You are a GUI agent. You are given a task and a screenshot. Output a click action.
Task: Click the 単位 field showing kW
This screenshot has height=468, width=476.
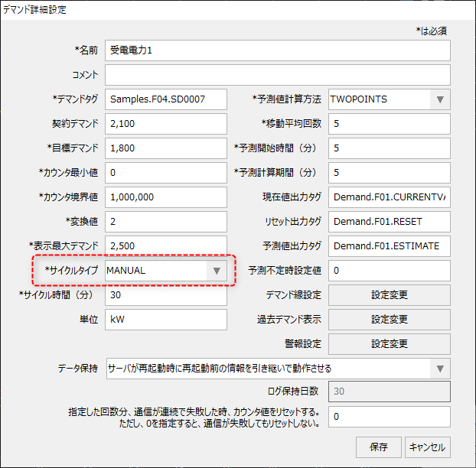pyautogui.click(x=166, y=320)
